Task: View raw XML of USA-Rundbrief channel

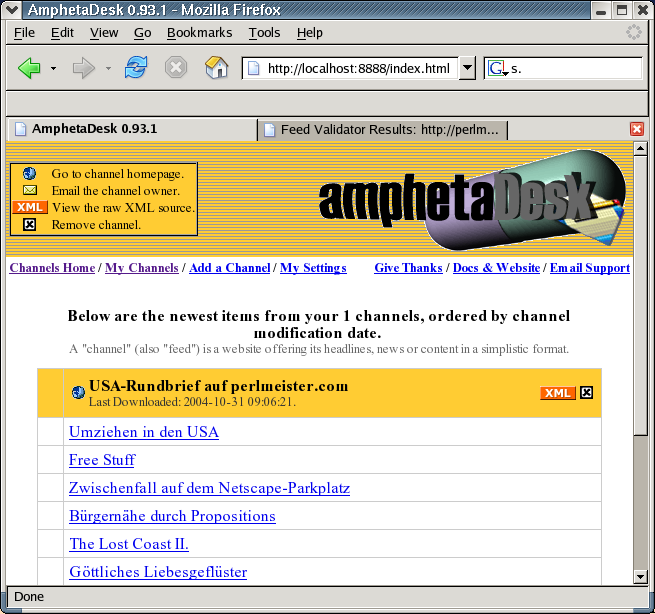Action: 558,393
